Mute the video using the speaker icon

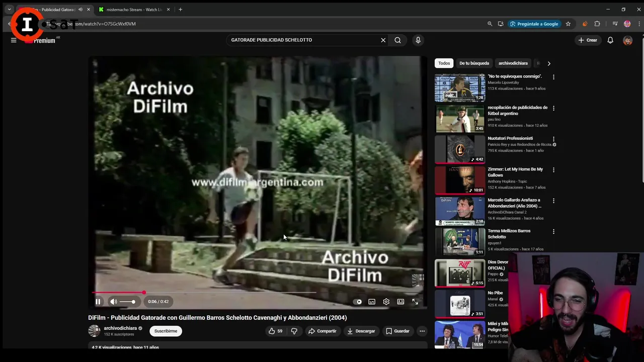point(114,302)
